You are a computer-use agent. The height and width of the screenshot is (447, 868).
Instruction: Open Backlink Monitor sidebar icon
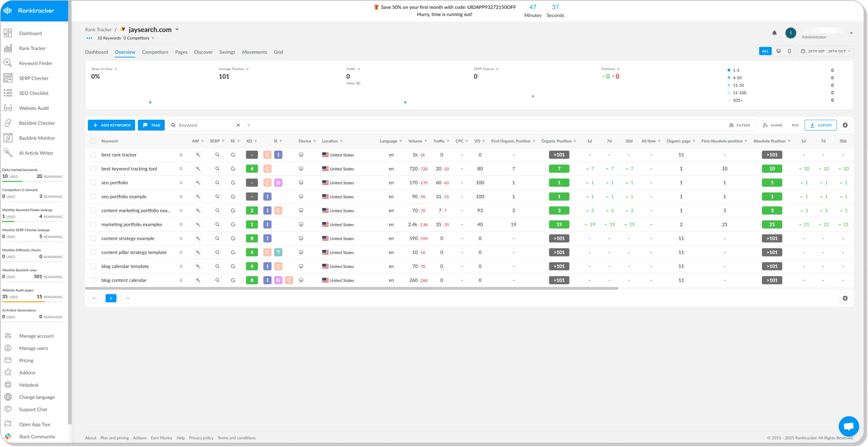coord(8,138)
